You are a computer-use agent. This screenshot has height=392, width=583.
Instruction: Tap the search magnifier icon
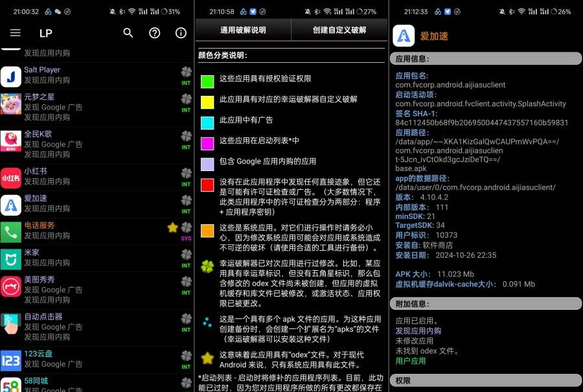click(x=128, y=33)
